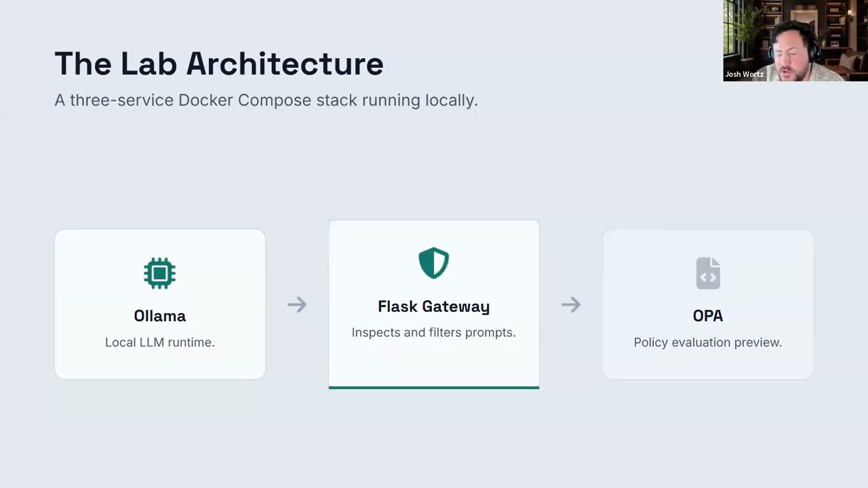Screen dimensions: 868x488
Task: Select the Ollama heading text
Action: [x=160, y=316]
